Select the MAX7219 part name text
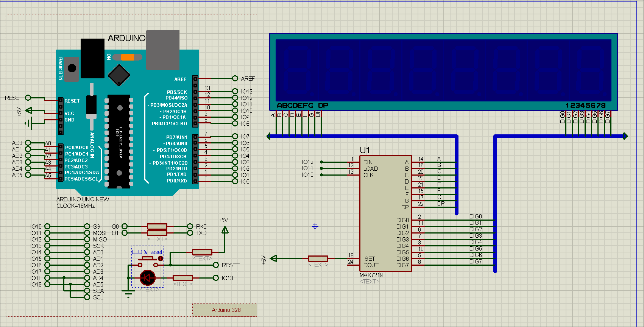This screenshot has width=644, height=327. (x=371, y=275)
